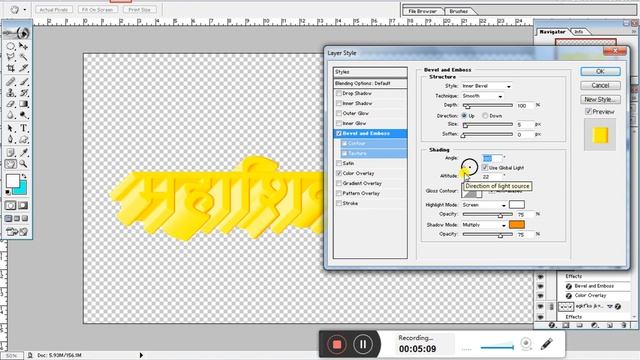Select the Magic Wand tool
Screen dimensions: 640x360
(23, 57)
